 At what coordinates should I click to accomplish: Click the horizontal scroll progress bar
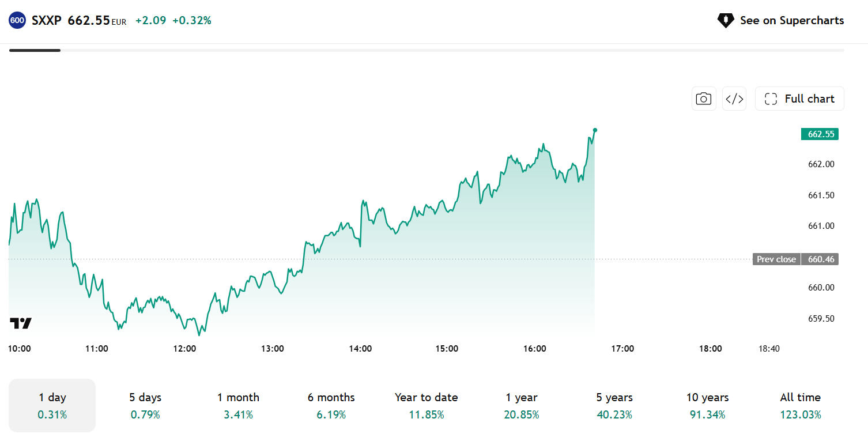(427, 50)
